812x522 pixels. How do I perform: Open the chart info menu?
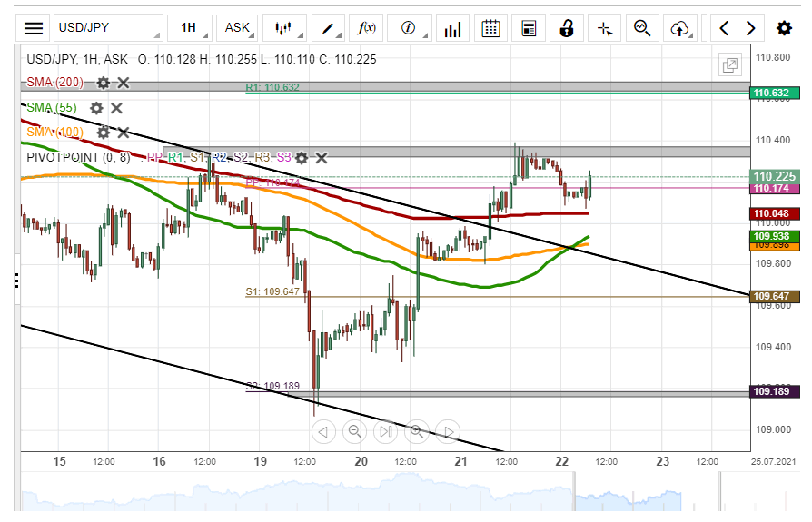(409, 28)
